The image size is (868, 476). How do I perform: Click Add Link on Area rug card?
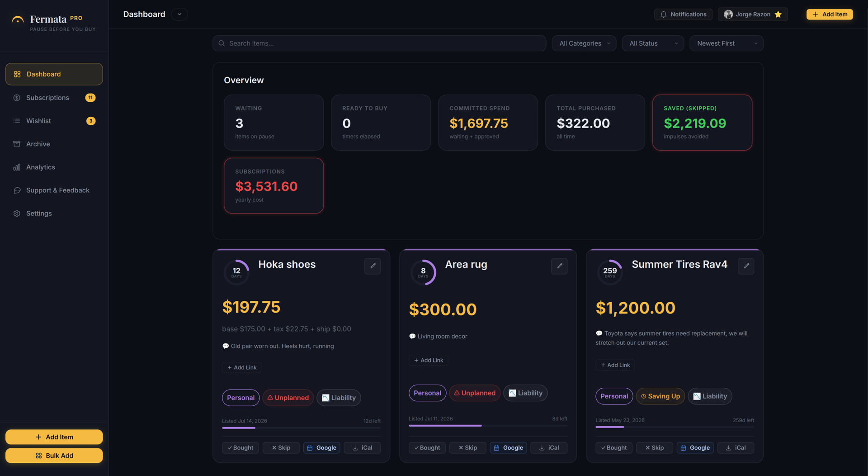click(x=428, y=360)
